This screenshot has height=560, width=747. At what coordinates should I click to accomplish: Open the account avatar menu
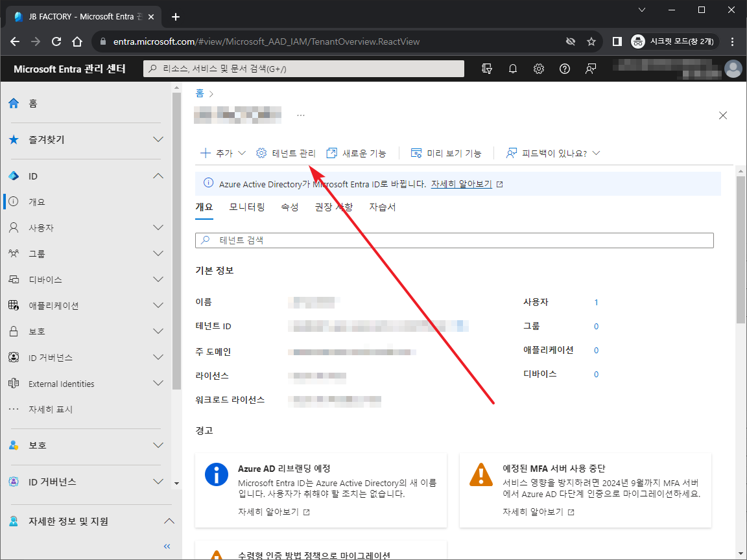point(733,69)
